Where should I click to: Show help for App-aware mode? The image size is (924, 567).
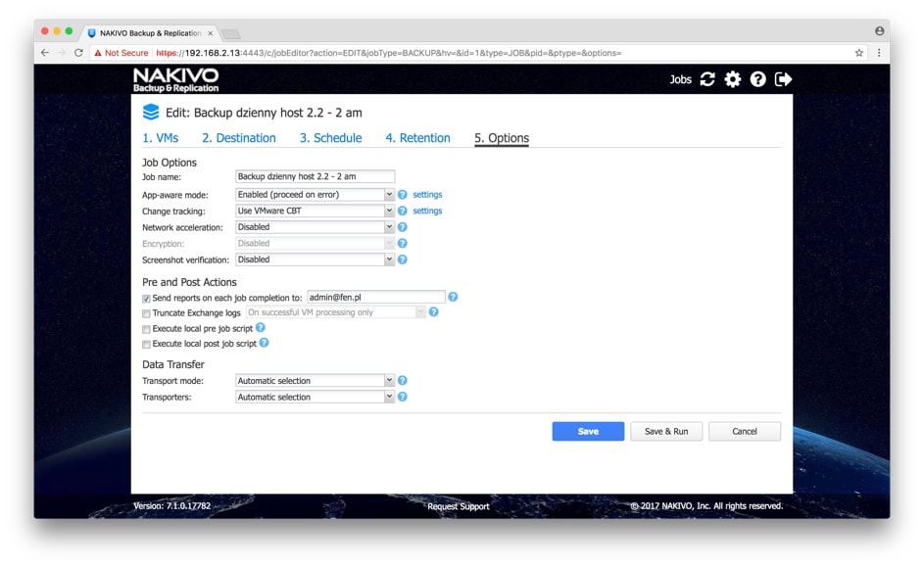[403, 194]
